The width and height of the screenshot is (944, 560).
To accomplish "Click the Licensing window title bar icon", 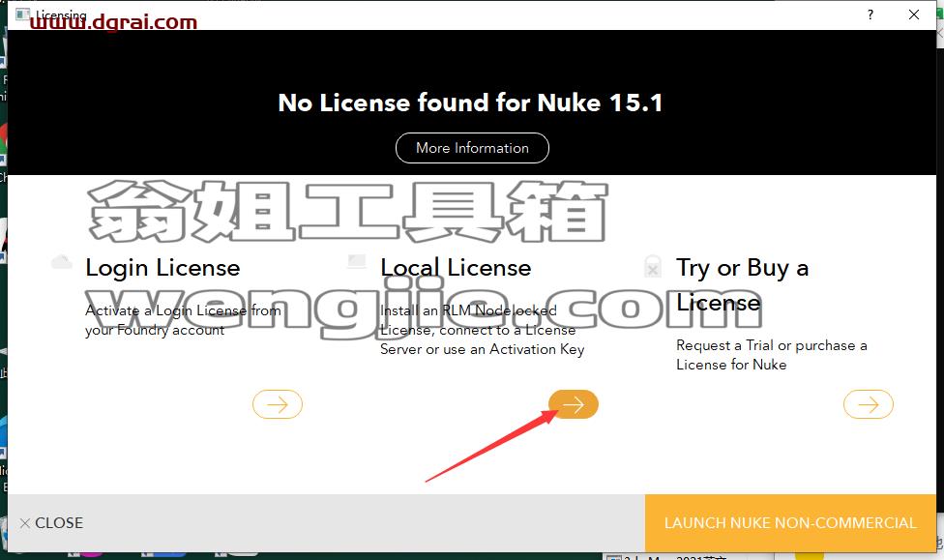I will point(22,14).
